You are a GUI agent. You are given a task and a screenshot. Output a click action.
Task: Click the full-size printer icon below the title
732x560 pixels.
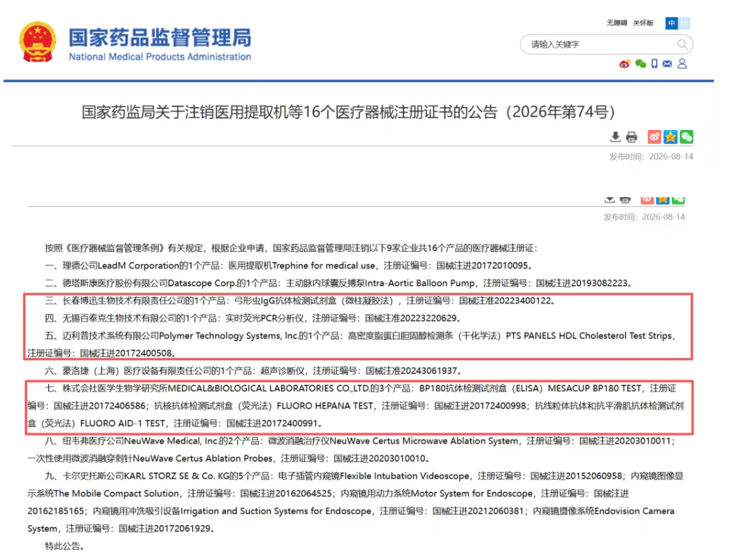pos(631,137)
